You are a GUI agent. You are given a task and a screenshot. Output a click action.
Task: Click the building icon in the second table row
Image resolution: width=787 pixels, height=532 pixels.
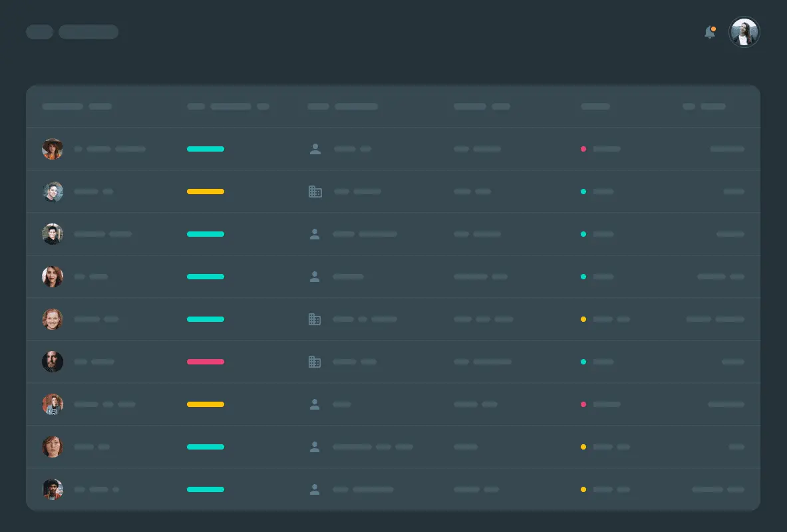[x=315, y=192]
